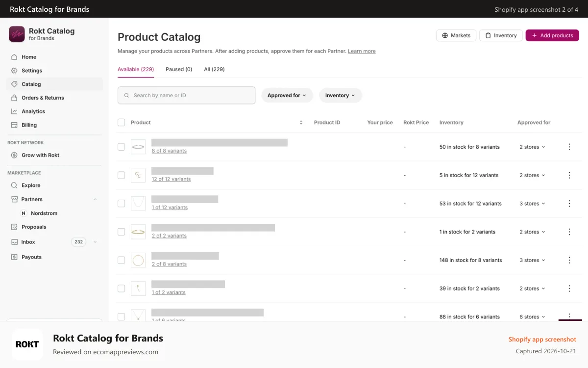The height and width of the screenshot is (368, 588).
Task: Click the Analytics chart icon
Action: click(x=14, y=111)
